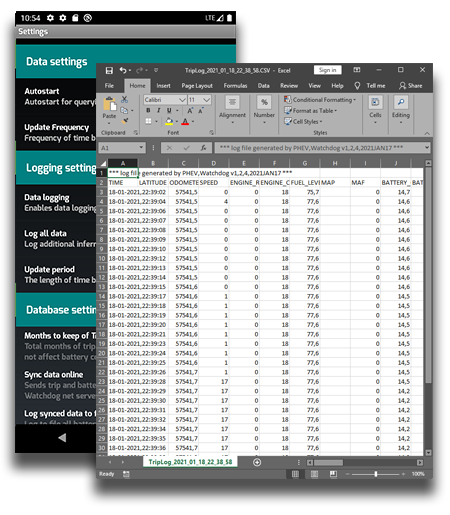Screen dimensions: 450x515
Task: Collapse the ribbon with chevron arrow
Action: 427,133
